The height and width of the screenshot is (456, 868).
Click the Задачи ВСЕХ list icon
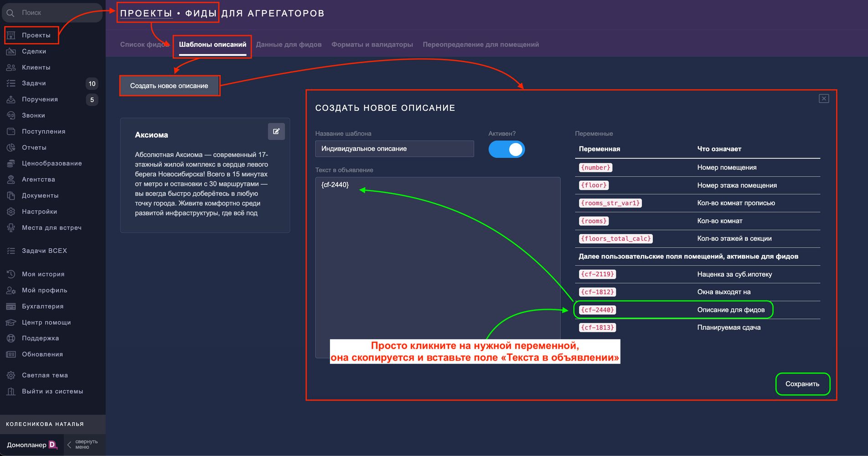point(11,251)
